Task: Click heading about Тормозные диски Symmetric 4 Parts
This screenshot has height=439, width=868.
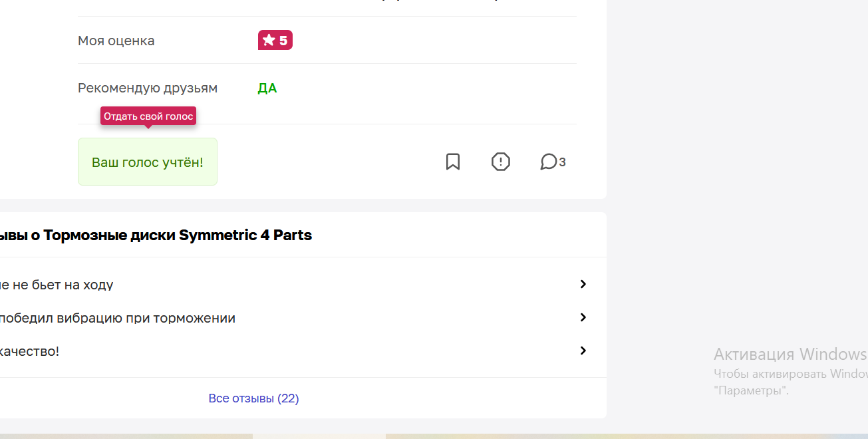Action: click(156, 235)
